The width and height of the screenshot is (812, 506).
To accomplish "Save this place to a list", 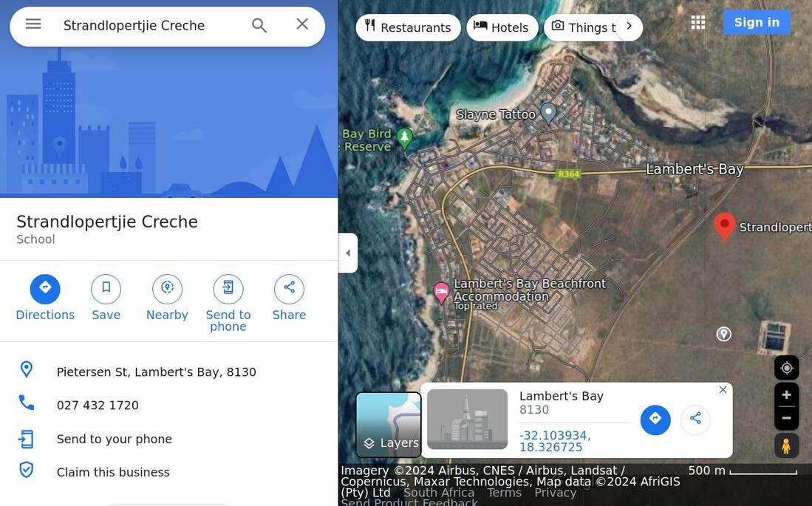I will [106, 298].
